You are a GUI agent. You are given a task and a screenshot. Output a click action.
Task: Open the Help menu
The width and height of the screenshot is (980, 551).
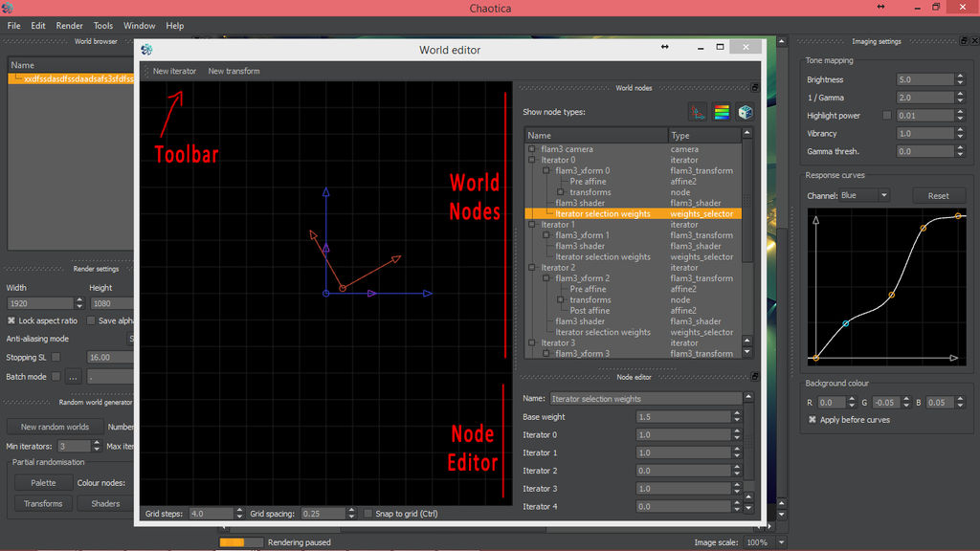pyautogui.click(x=175, y=26)
